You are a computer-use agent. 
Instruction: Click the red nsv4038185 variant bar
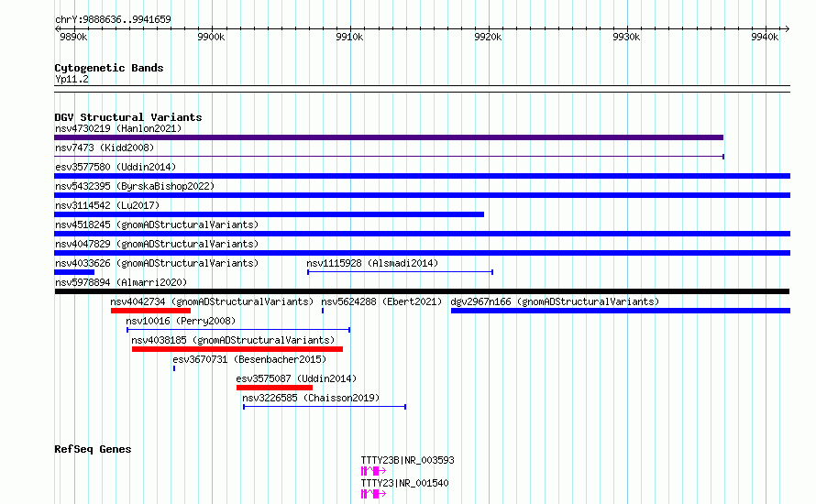click(x=237, y=349)
